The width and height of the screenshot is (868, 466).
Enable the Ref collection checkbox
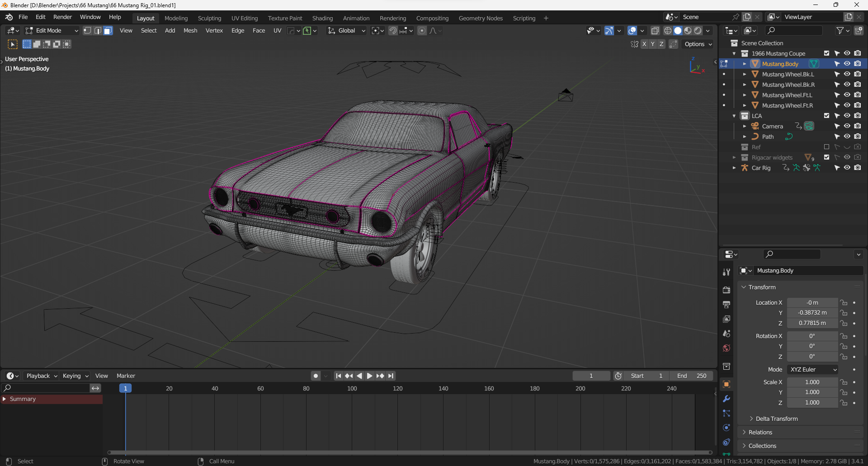[x=826, y=147]
